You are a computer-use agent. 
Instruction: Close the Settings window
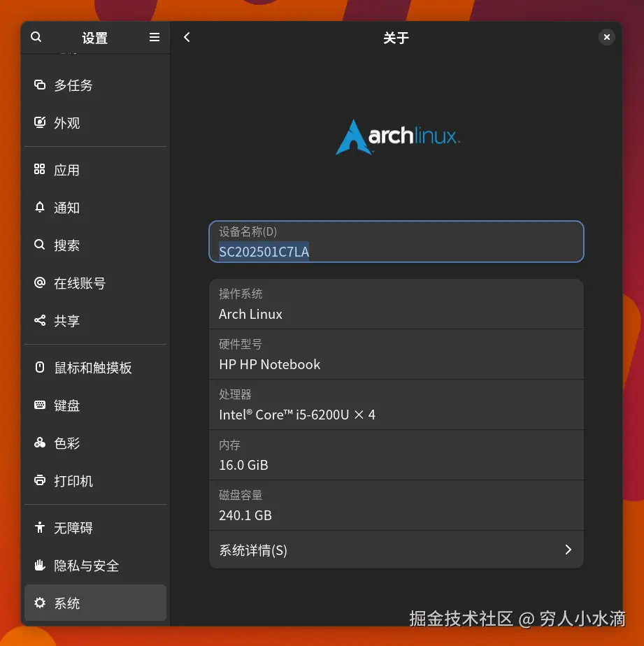(x=606, y=38)
